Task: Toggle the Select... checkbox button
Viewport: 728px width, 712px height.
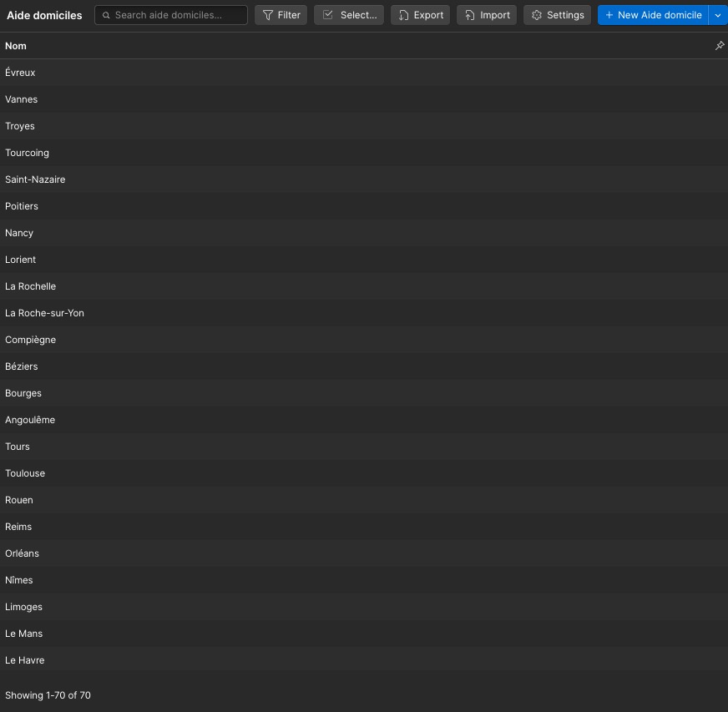Action: point(349,15)
